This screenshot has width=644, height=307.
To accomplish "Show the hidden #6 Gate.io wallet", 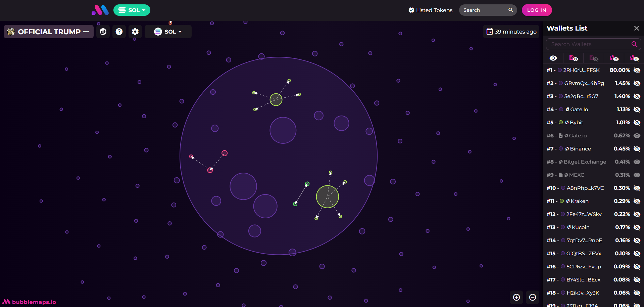I will [637, 136].
